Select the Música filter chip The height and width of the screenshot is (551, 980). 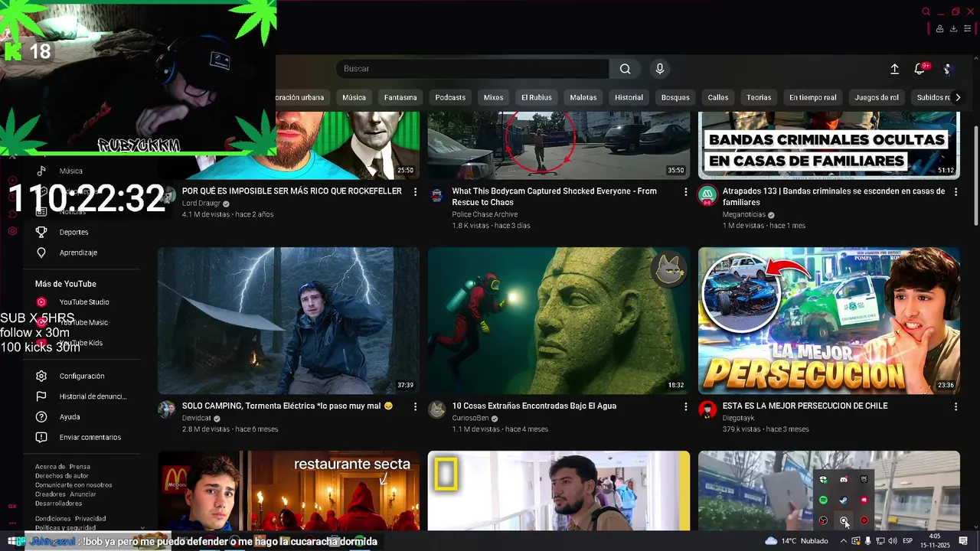354,97
